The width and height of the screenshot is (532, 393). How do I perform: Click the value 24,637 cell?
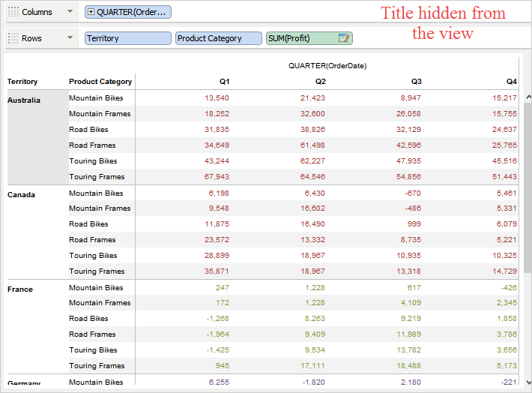pos(504,130)
